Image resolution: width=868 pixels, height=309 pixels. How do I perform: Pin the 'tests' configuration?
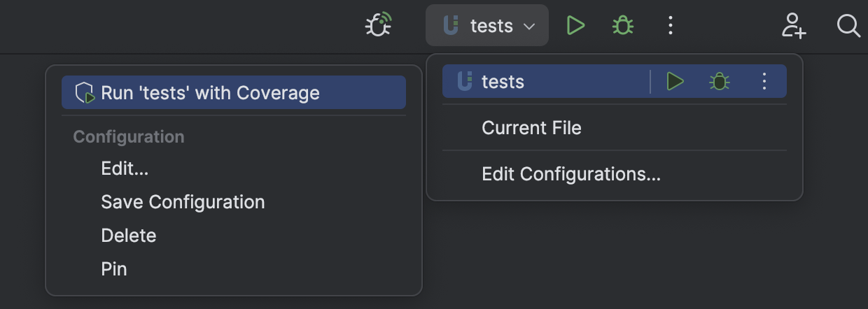tap(113, 269)
